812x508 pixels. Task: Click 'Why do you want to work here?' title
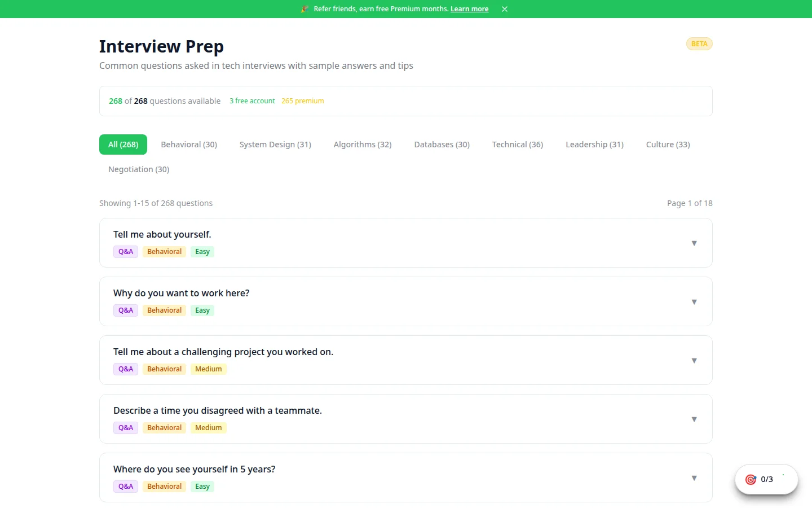[182, 293]
